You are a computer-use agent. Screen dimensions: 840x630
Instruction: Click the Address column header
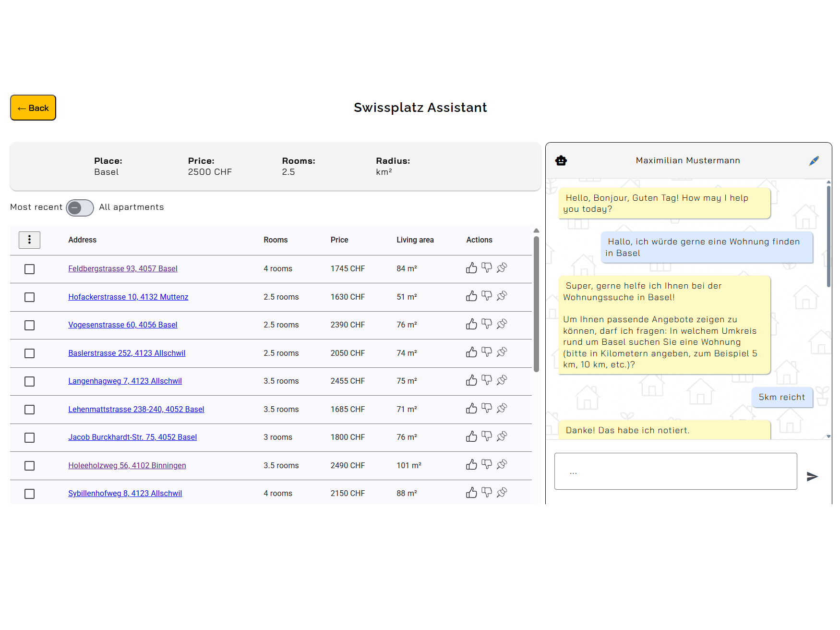pos(83,240)
